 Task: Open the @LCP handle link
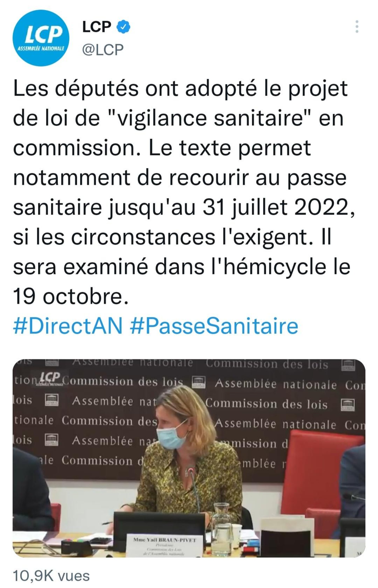coord(103,50)
